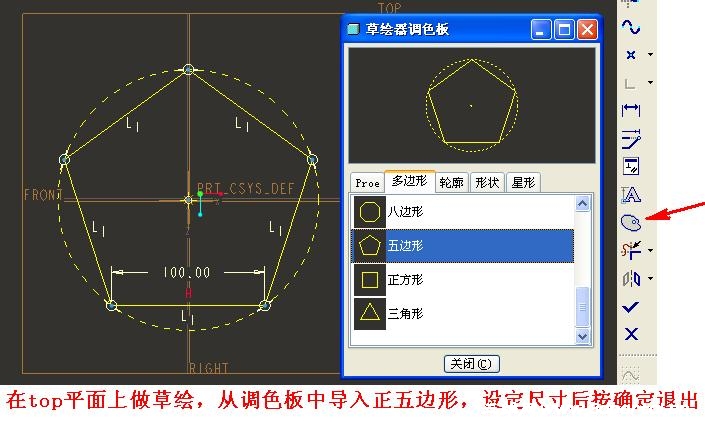
Task: Switch to the 形状 tab
Action: (x=487, y=182)
